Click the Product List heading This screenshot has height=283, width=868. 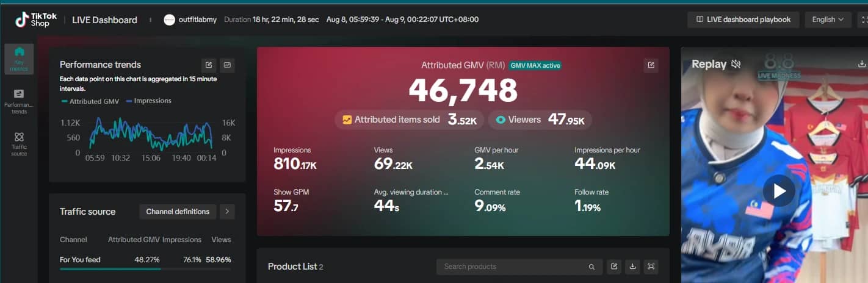point(295,267)
